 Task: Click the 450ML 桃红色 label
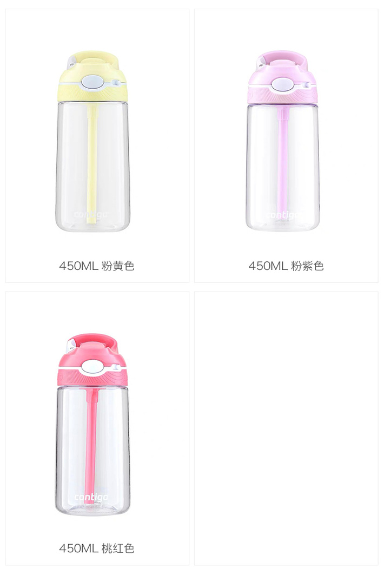97,549
